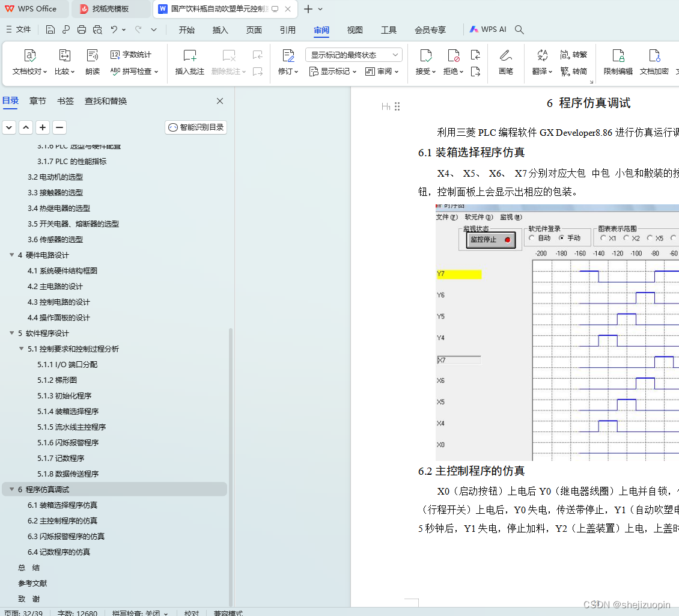Click the 文档加密 encrypt document icon
This screenshot has height=616, width=679.
point(654,63)
